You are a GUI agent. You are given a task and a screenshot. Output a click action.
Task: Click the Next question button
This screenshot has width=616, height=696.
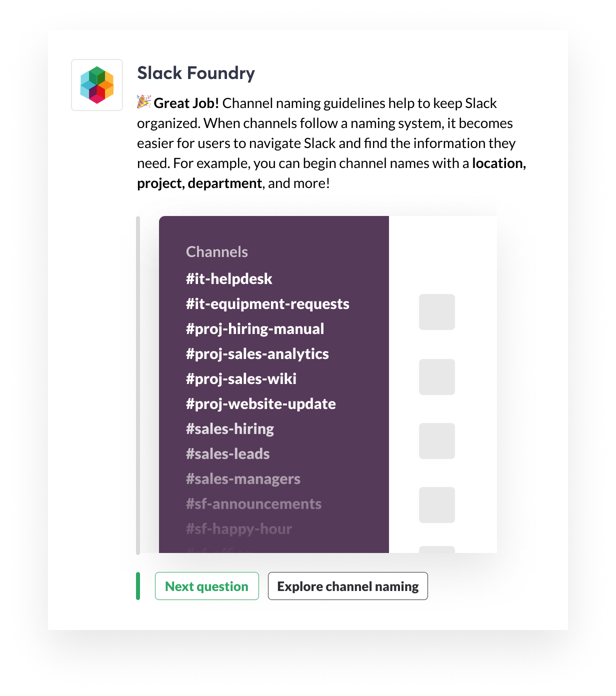[x=207, y=586]
